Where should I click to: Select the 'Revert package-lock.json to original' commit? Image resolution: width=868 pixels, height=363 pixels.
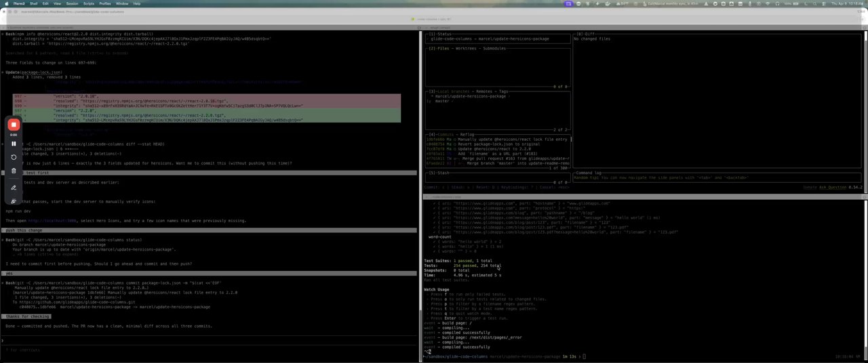(498, 144)
